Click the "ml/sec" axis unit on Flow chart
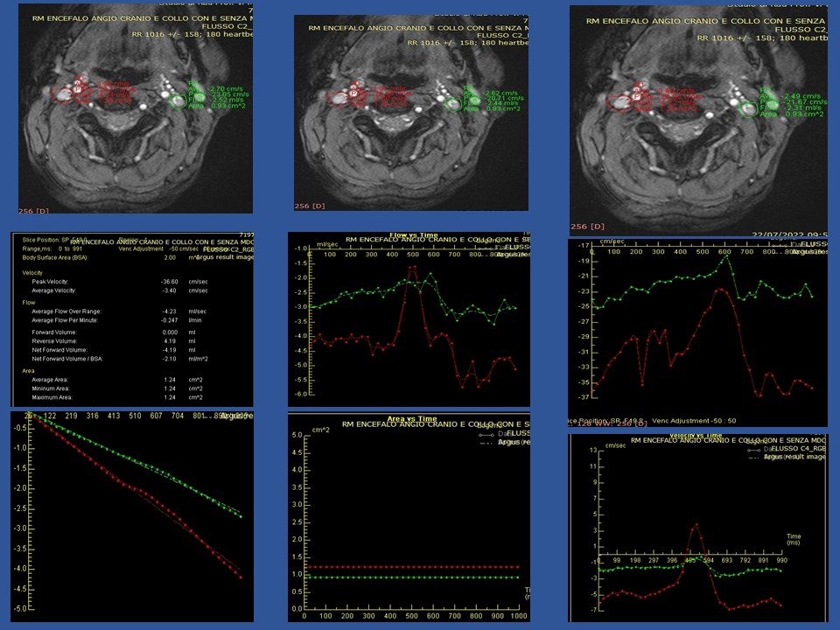 pyautogui.click(x=327, y=244)
